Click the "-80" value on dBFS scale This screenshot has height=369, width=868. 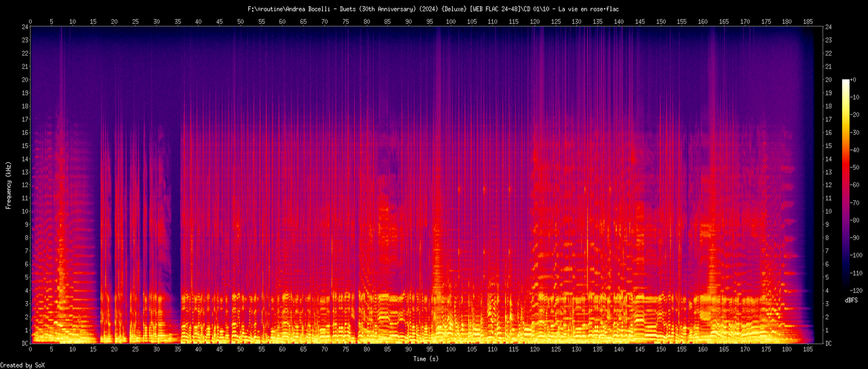[854, 220]
